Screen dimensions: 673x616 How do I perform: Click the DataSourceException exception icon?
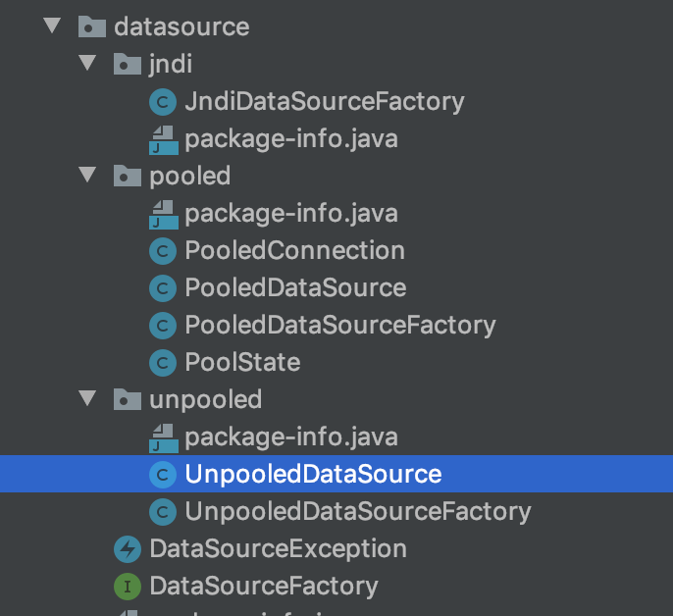[127, 548]
